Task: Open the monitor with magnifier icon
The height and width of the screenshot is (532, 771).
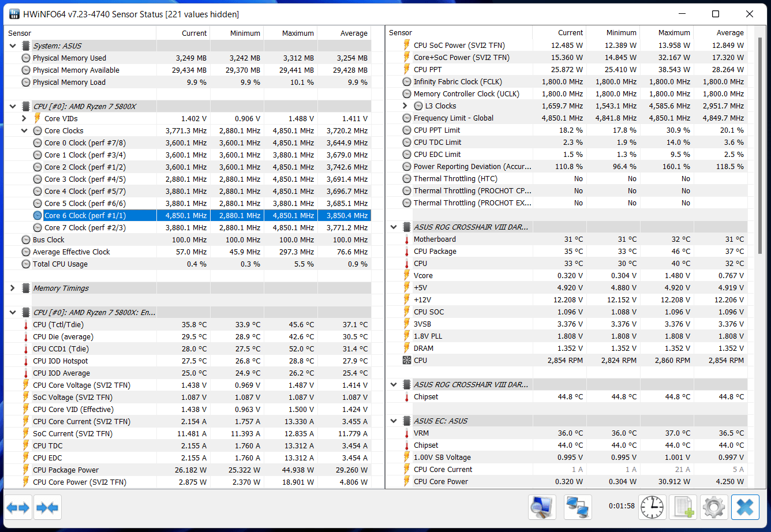Action: pos(542,508)
